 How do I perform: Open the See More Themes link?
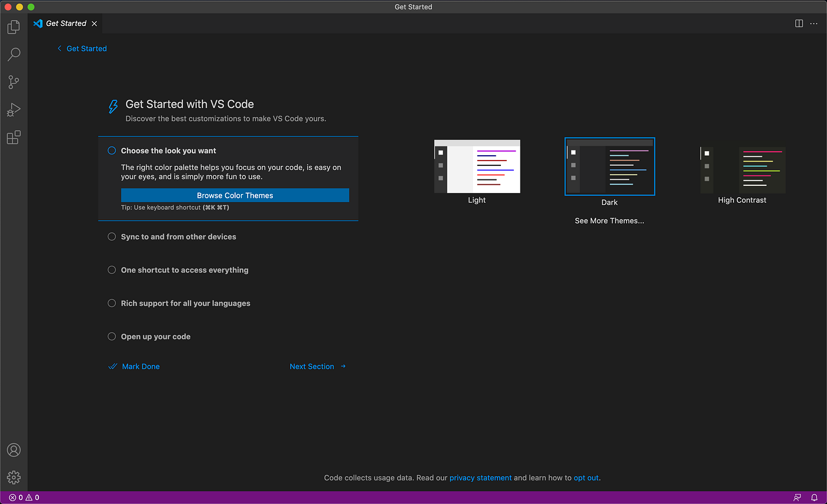coord(609,220)
